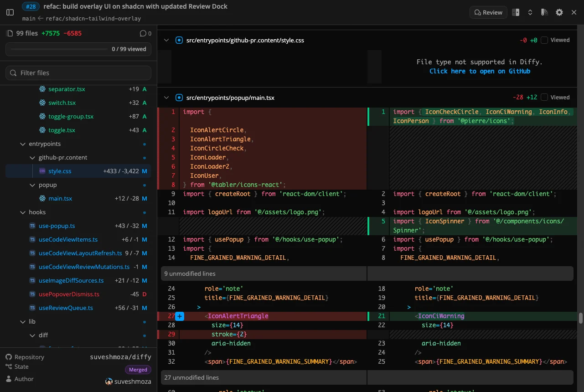Focus the Filter files search box
Screen dimensions: 584x392
[78, 73]
